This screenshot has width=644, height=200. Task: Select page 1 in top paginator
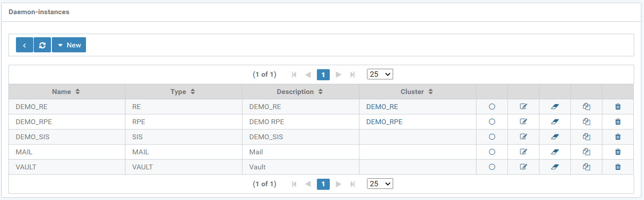tap(323, 75)
